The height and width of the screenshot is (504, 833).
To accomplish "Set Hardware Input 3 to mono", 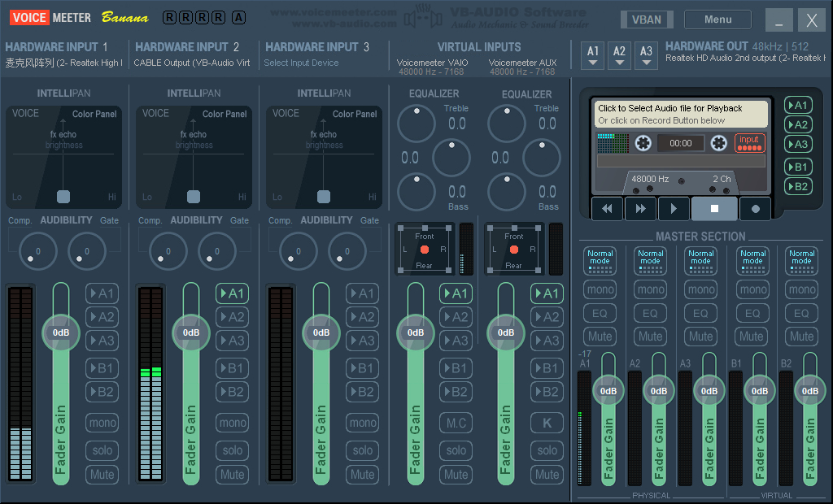I will (x=362, y=423).
